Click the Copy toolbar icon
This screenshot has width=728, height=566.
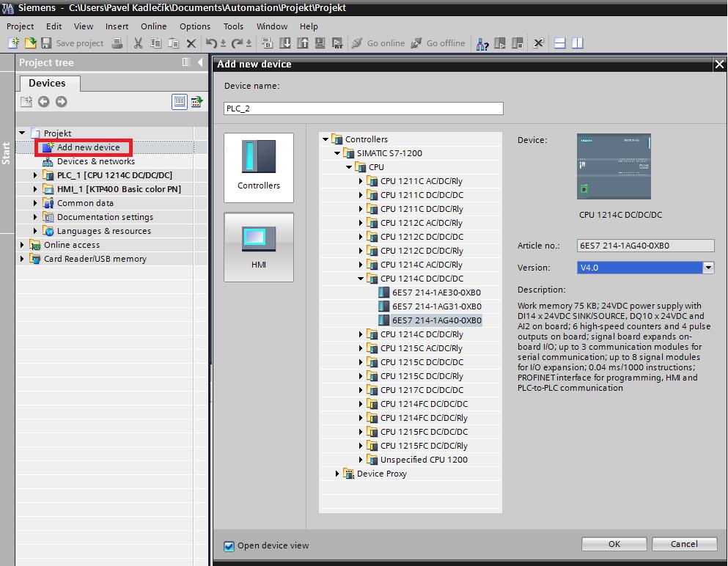(155, 43)
